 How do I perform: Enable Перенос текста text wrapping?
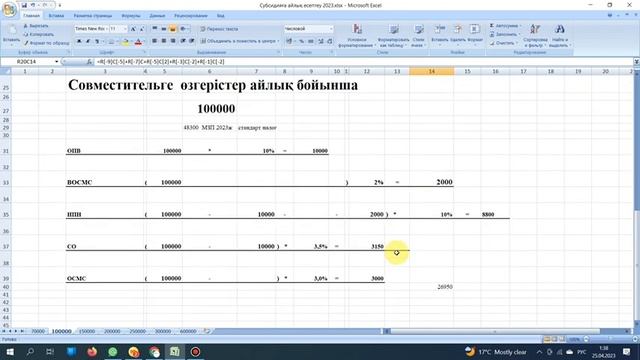point(219,29)
